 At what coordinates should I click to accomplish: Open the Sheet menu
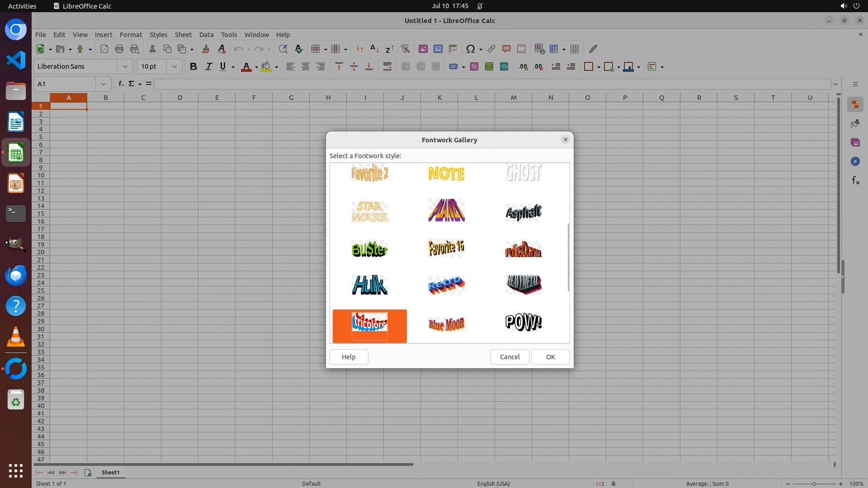click(183, 35)
